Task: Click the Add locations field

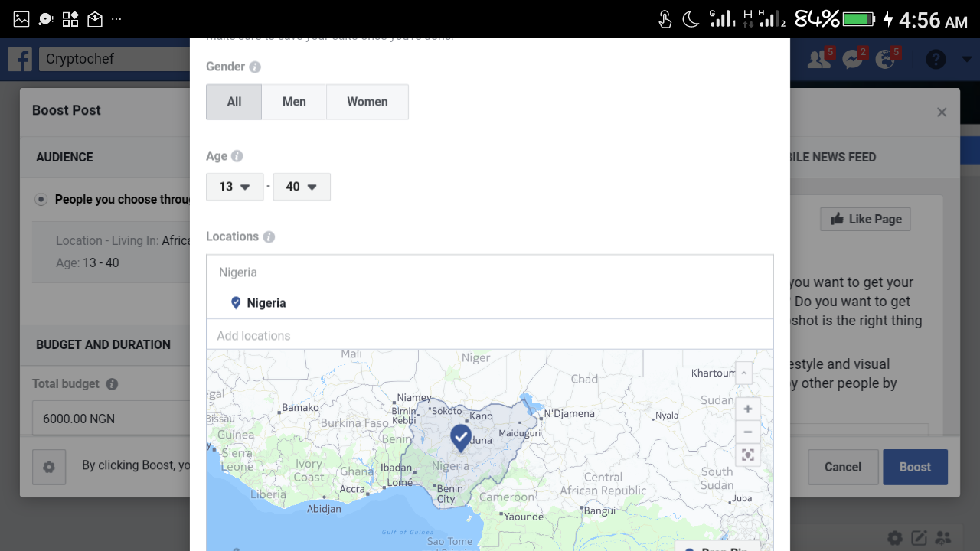Action: [489, 335]
